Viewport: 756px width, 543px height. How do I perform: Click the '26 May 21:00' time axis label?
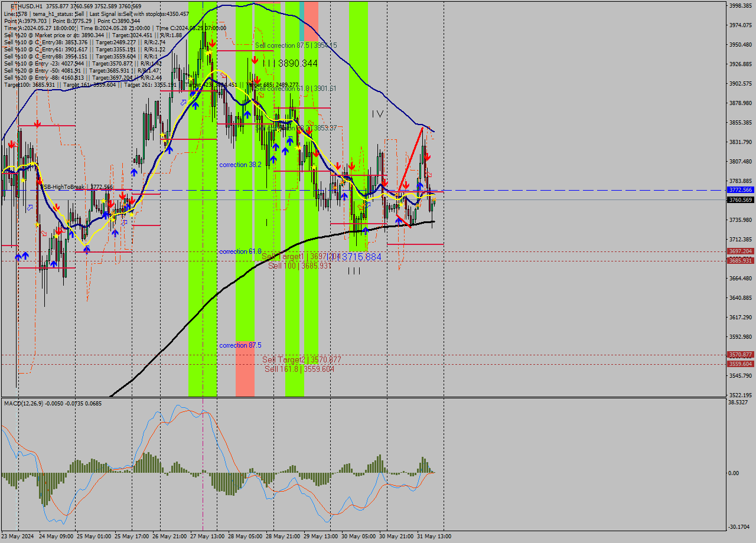[171, 537]
